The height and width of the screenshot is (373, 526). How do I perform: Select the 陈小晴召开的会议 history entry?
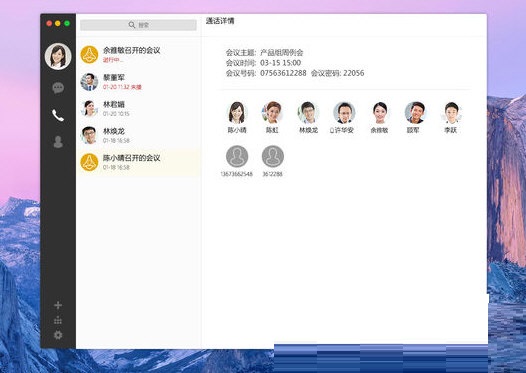[138, 162]
